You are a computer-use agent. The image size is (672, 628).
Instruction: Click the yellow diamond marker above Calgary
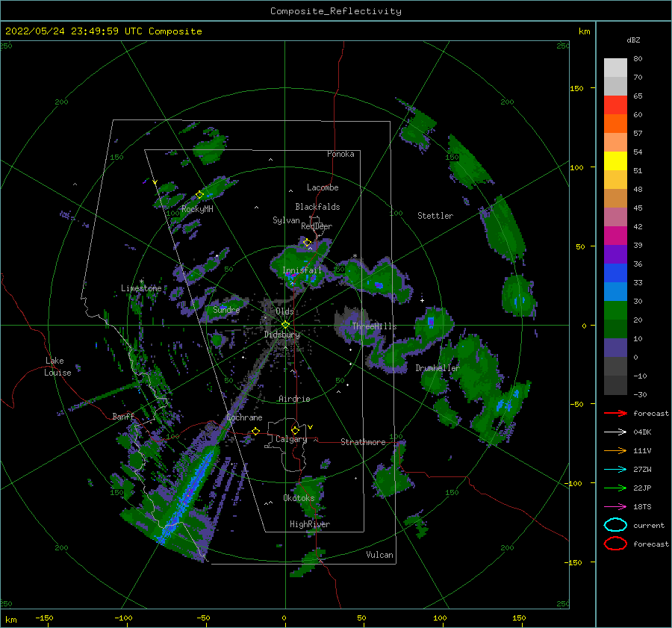295,430
